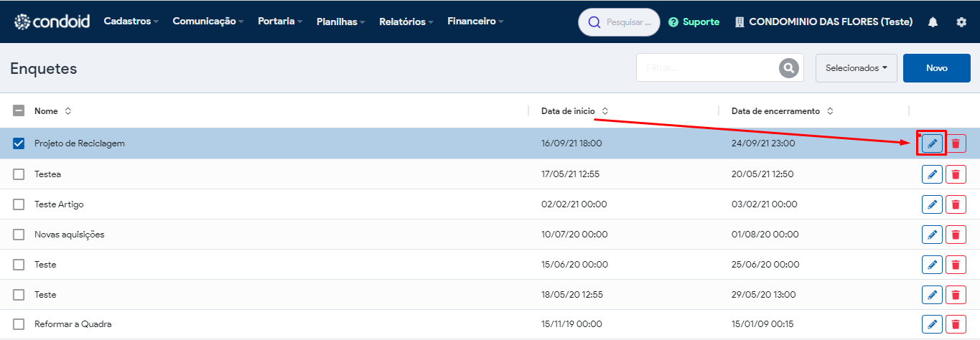Open the Planilhas menu
This screenshot has height=340, width=980.
(x=341, y=22)
